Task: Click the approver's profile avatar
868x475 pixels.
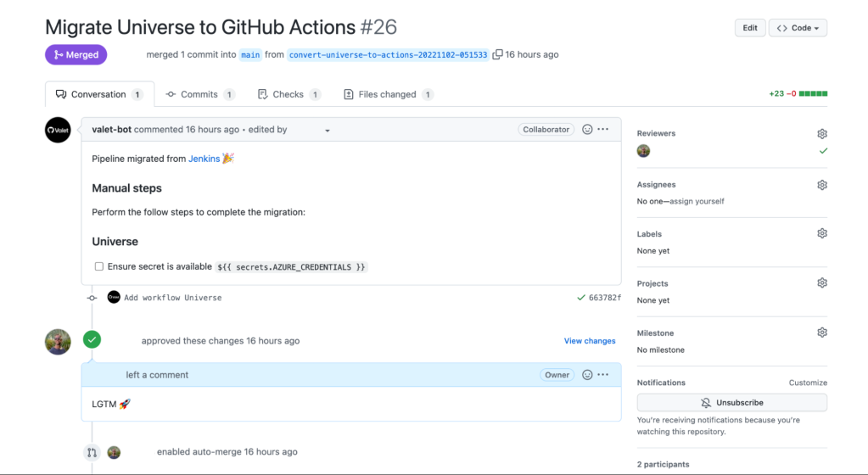Action: pos(58,342)
